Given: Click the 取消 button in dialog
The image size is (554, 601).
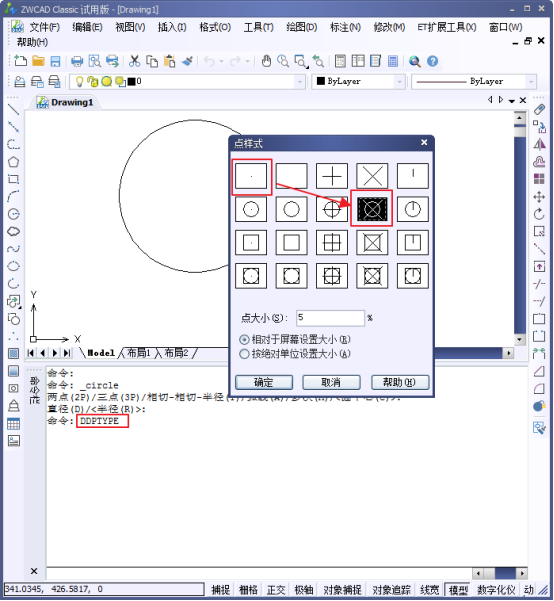Looking at the screenshot, I should coord(331,382).
